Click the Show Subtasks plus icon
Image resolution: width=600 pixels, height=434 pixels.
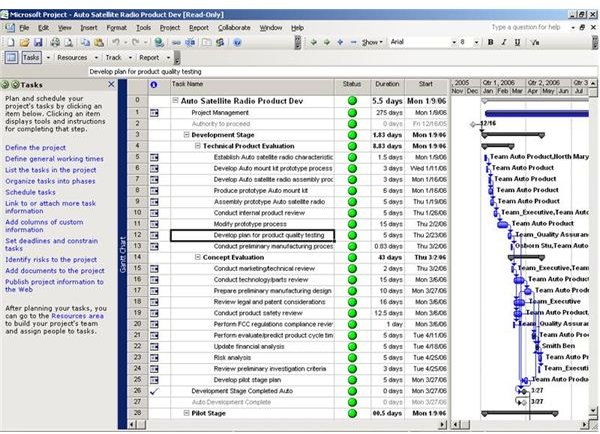point(340,42)
